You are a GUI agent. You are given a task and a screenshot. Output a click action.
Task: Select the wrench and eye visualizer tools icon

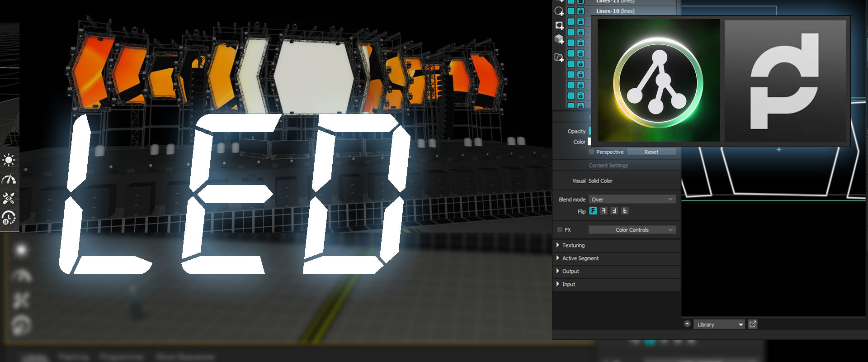(9, 198)
